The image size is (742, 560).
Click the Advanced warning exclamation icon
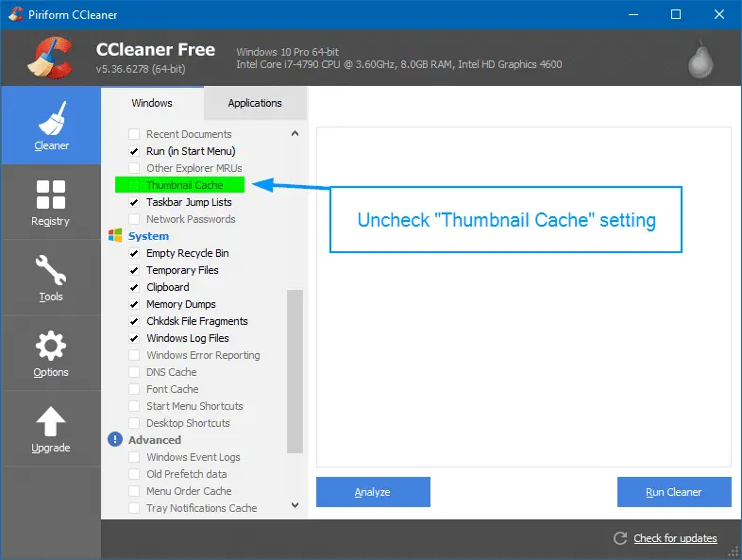pos(115,439)
